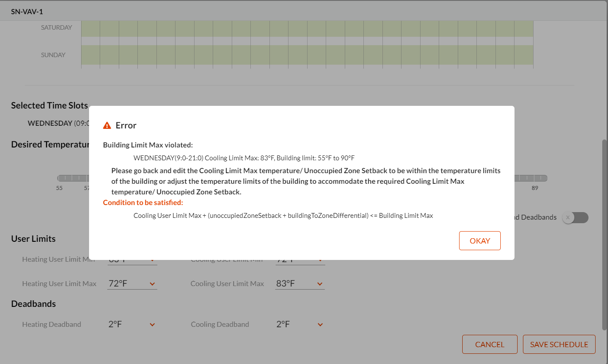Click the SN-VAV-1 title header
The image size is (608, 364).
click(x=27, y=11)
